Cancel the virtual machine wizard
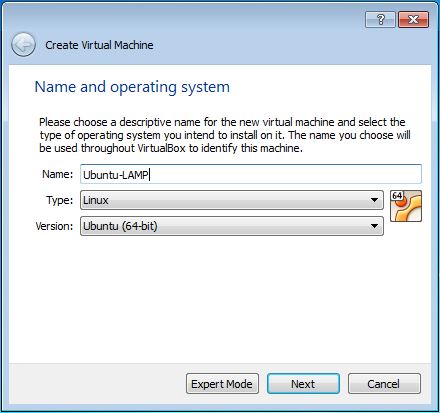This screenshot has height=413, width=440. (384, 384)
